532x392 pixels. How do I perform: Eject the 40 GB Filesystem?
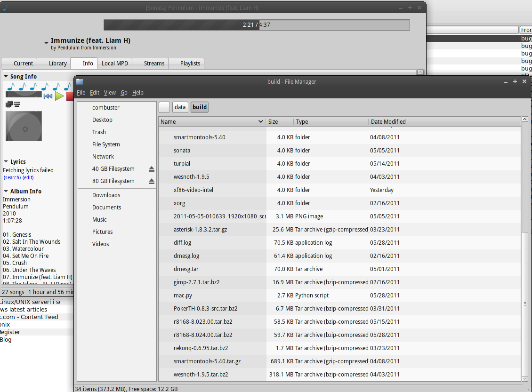152,169
